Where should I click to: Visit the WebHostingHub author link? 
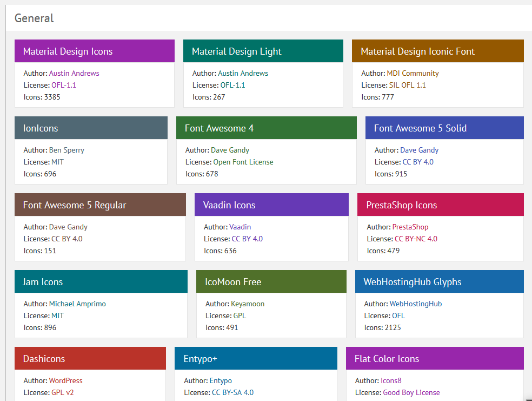[x=416, y=304]
